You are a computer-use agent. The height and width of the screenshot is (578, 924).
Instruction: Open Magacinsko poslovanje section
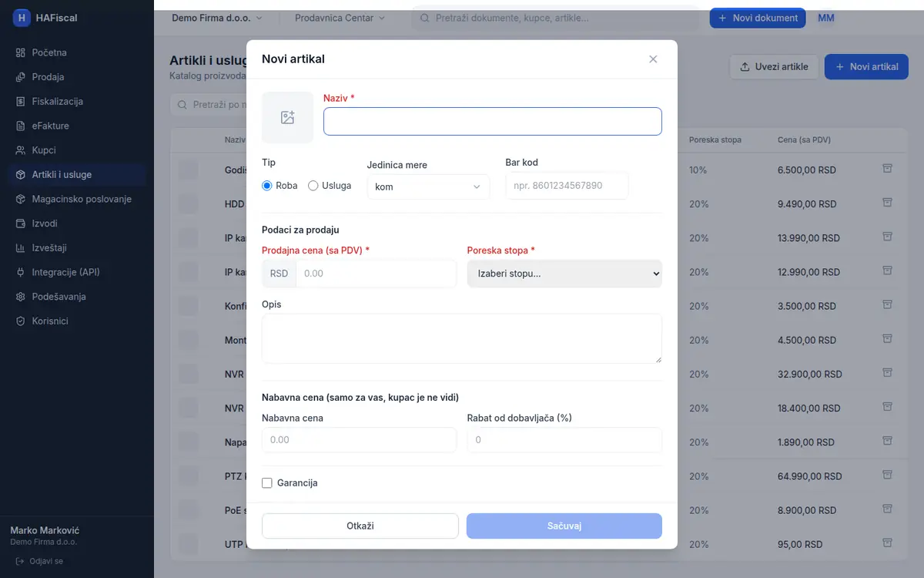77,199
